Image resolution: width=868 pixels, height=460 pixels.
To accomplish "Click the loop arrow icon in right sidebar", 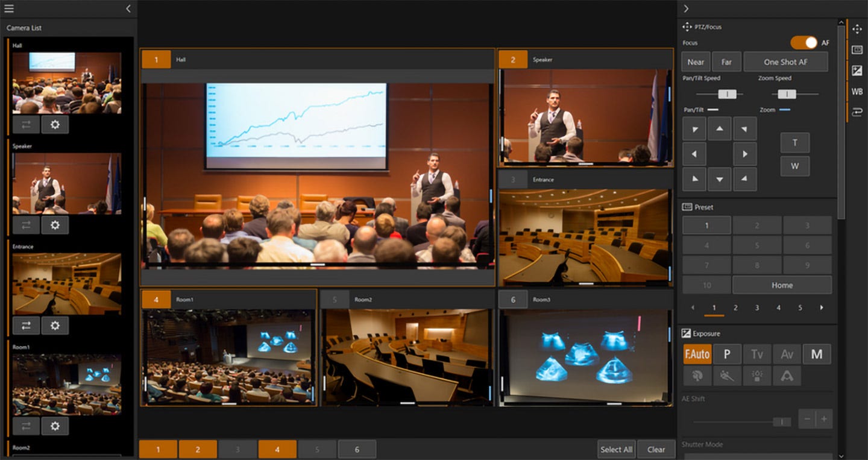I will coord(857,112).
